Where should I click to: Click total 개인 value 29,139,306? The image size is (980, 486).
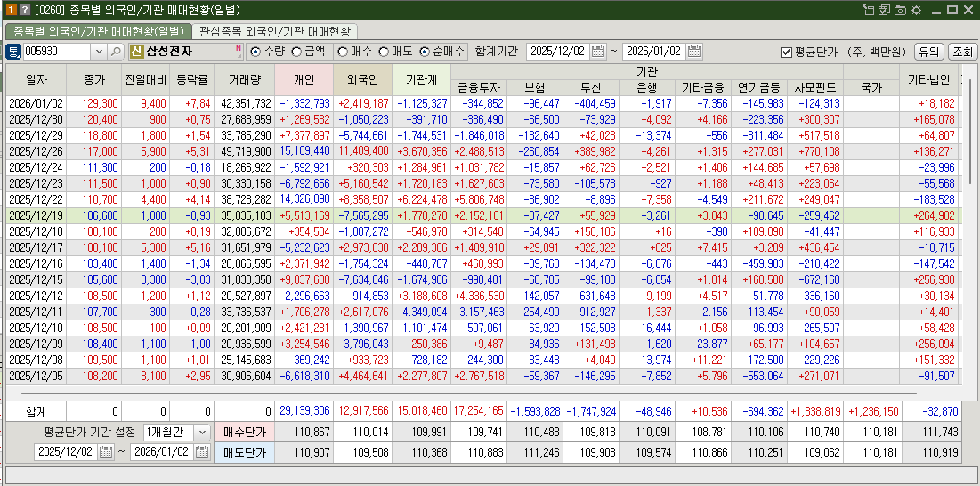[304, 411]
